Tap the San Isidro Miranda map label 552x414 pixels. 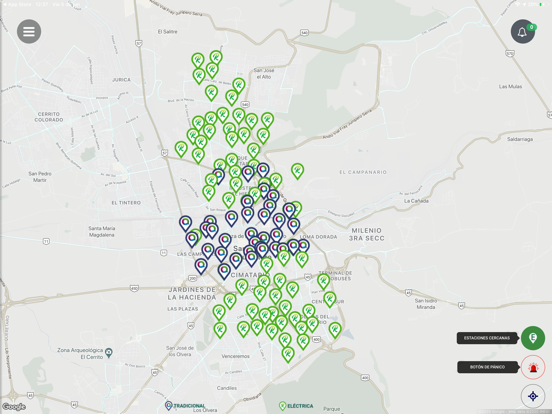426,304
